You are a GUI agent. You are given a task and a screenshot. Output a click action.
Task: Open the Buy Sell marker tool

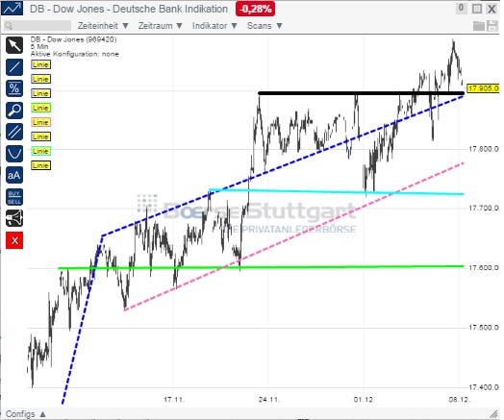click(14, 197)
